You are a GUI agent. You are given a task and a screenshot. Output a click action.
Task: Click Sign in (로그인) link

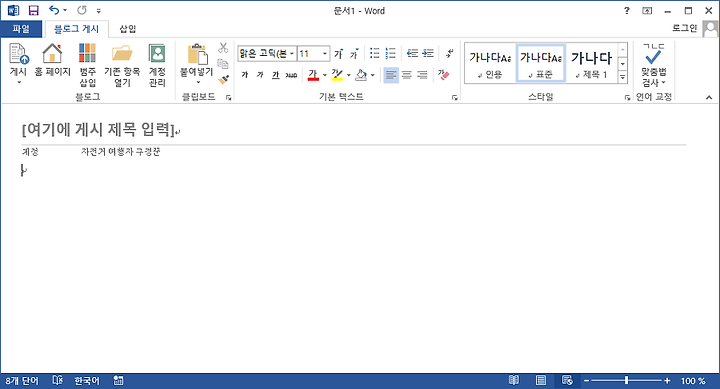click(x=685, y=28)
